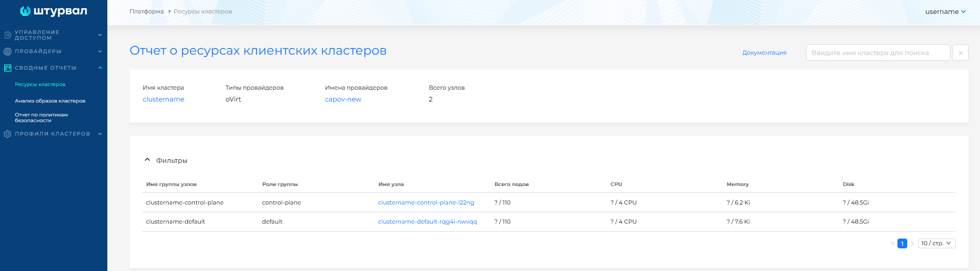Click the oVirt provider type value

(x=233, y=99)
